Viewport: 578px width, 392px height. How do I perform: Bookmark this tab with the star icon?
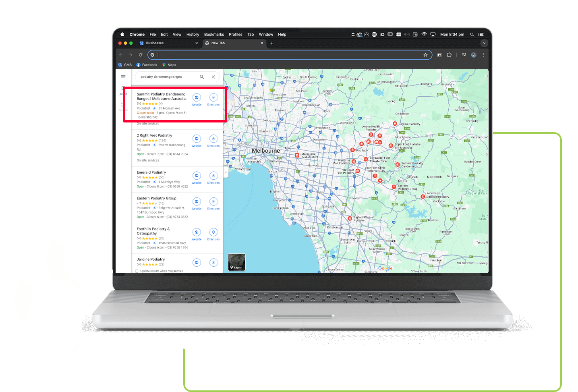[425, 55]
